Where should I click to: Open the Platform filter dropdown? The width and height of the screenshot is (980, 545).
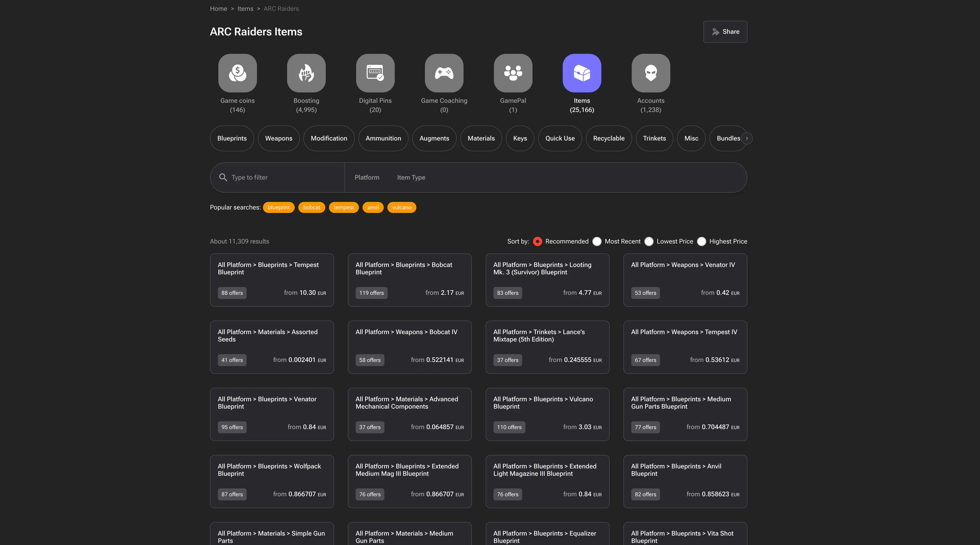coord(367,177)
